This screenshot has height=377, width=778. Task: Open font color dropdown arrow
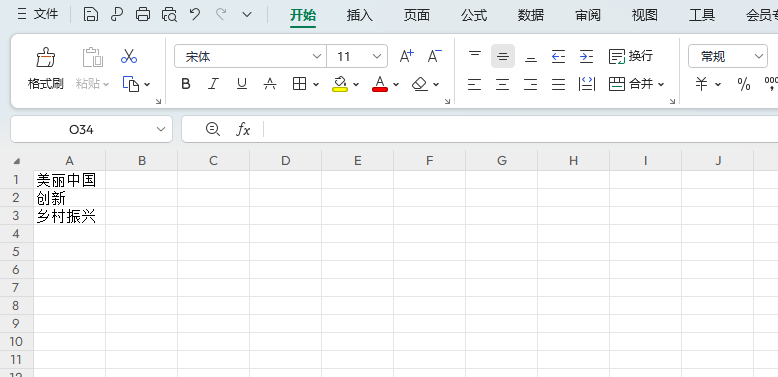click(x=396, y=85)
